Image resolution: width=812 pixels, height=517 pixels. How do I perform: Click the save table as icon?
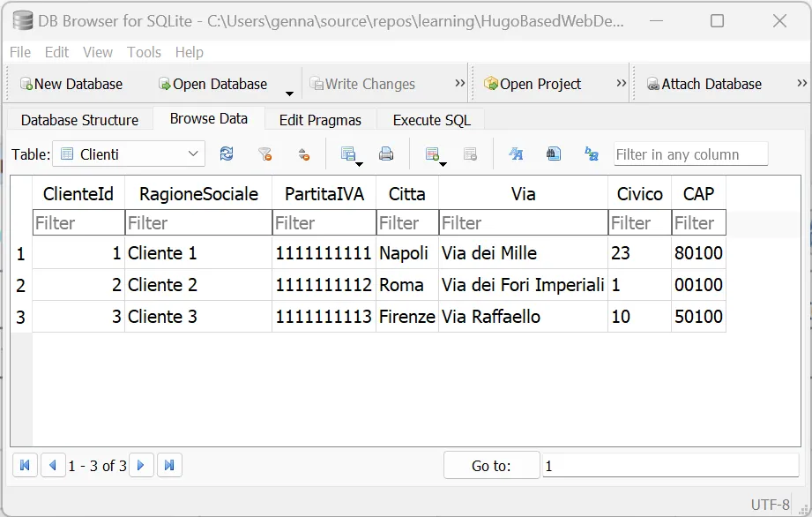348,154
